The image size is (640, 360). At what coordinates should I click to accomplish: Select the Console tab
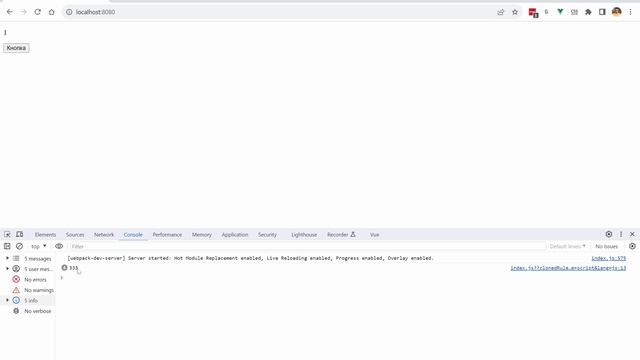coord(133,235)
